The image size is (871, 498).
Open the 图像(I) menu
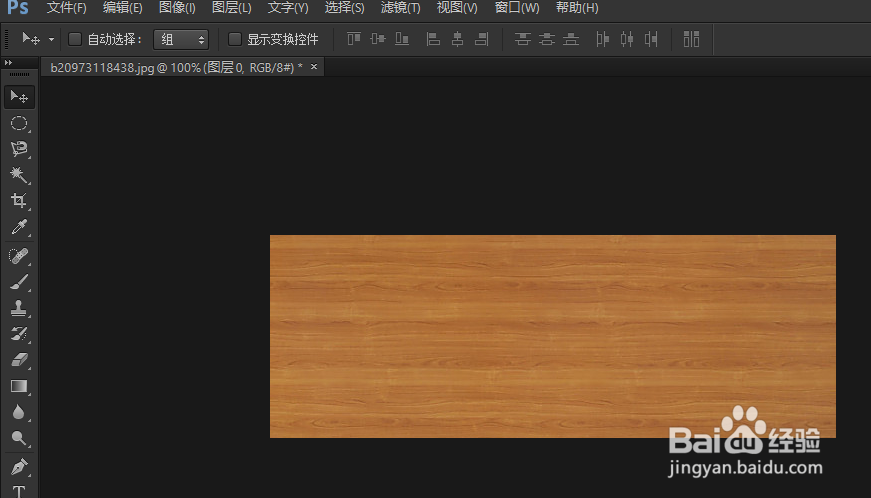(177, 8)
